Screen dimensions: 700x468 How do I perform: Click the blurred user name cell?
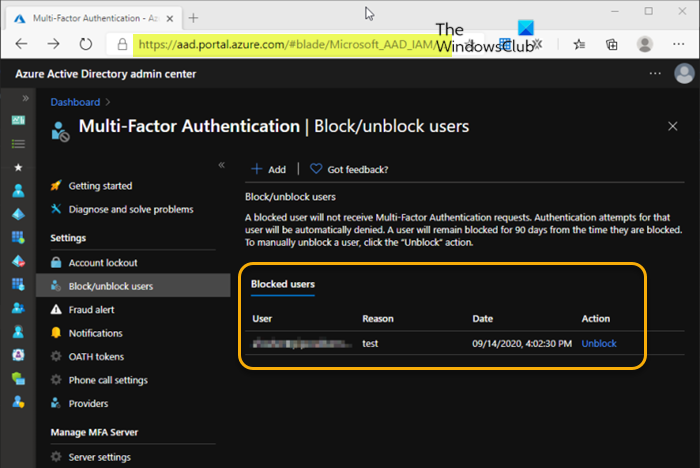[302, 343]
